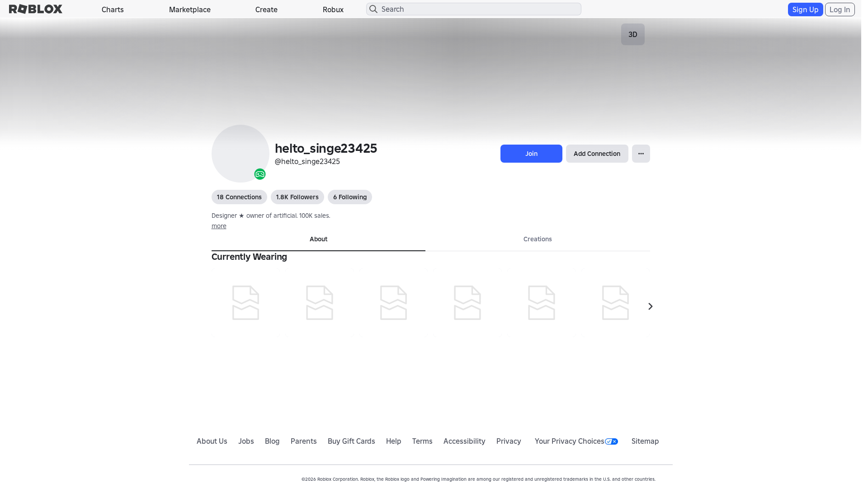Image resolution: width=868 pixels, height=488 pixels.
Task: Switch to the About tab
Action: (x=318, y=239)
